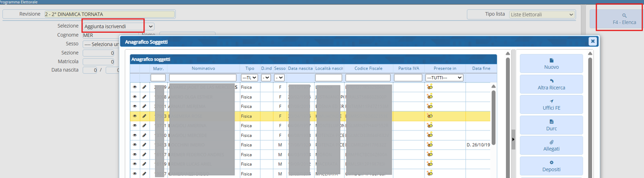The image size is (644, 178).
Task: Click the Presente in icon of the D. 26/10/19 row
Action: point(430,145)
